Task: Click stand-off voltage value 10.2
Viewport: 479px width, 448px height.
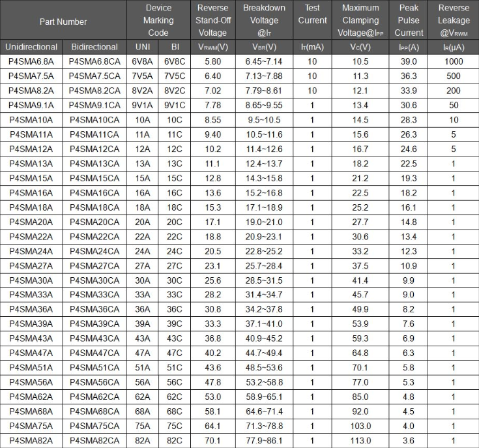Action: [x=212, y=149]
